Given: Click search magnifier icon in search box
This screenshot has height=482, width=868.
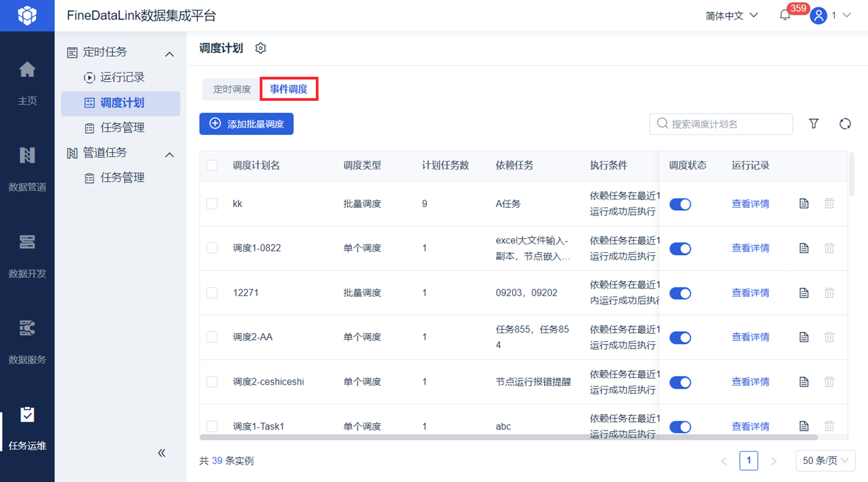Looking at the screenshot, I should (662, 124).
